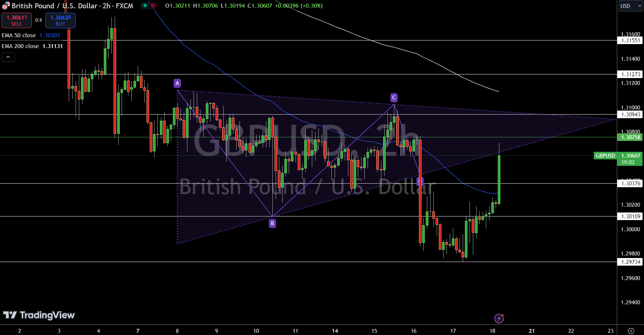This screenshot has height=335, width=644.
Task: Select pattern point label A
Action: (177, 83)
